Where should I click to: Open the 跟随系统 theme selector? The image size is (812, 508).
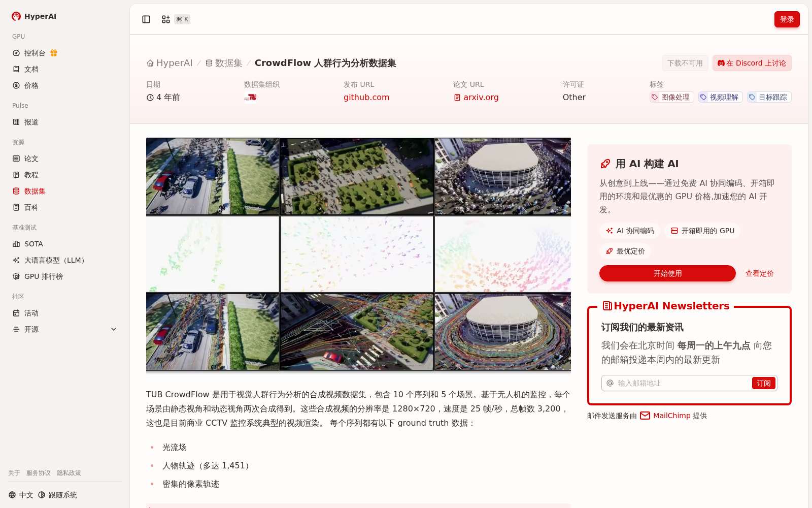tap(57, 495)
